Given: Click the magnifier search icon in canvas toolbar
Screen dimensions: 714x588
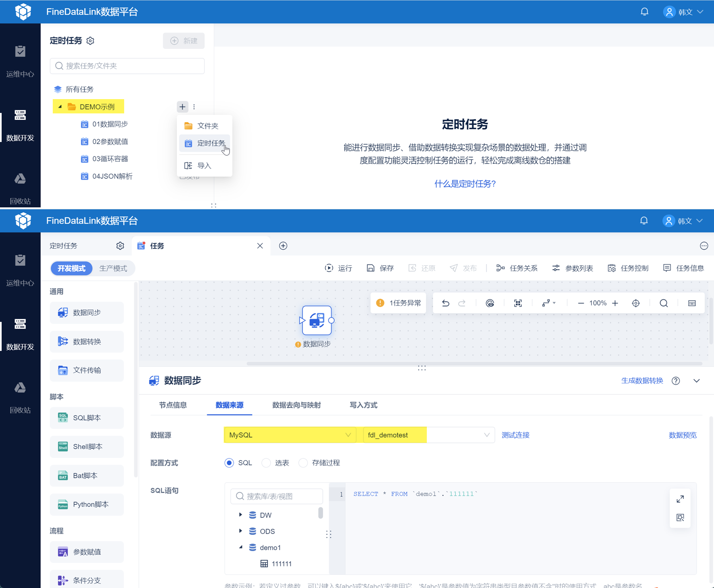Looking at the screenshot, I should pyautogui.click(x=664, y=303).
